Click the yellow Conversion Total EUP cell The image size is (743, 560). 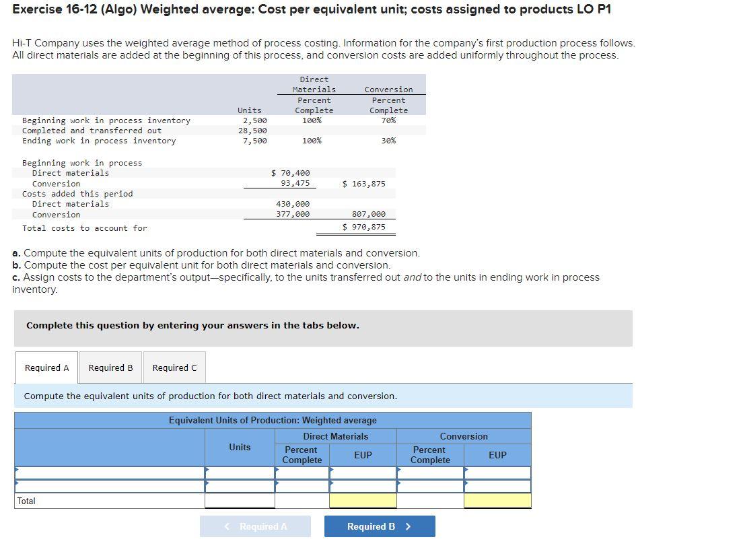[x=497, y=500]
